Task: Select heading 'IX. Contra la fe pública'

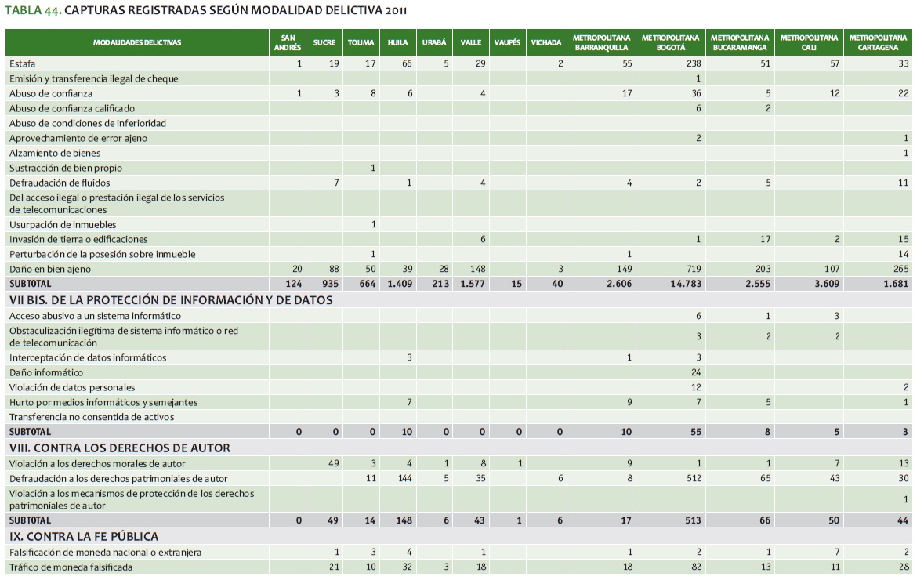Action: coord(84,537)
